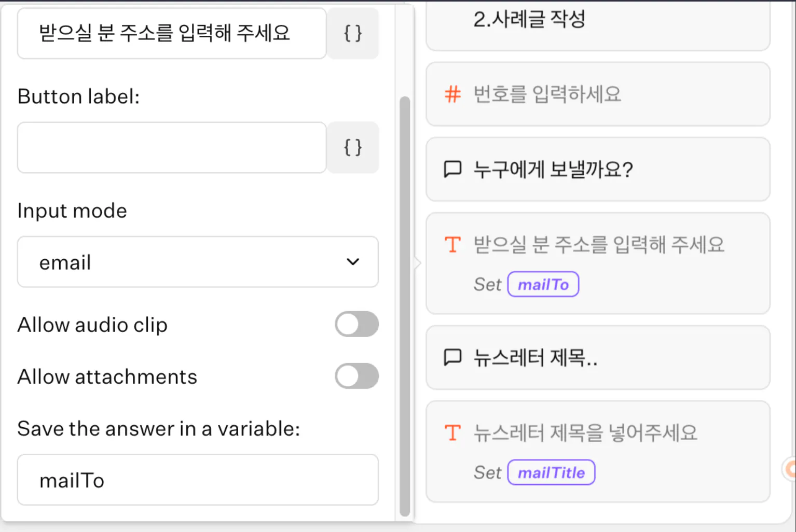The image size is (796, 532).
Task: Click the speech bubble icon on 뉴스레터 제목.. block
Action: click(452, 357)
